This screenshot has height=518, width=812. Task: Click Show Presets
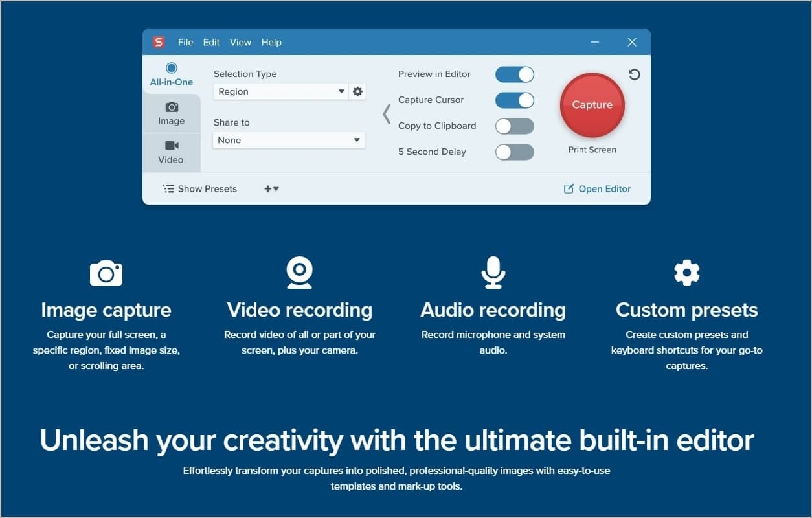[x=199, y=188]
